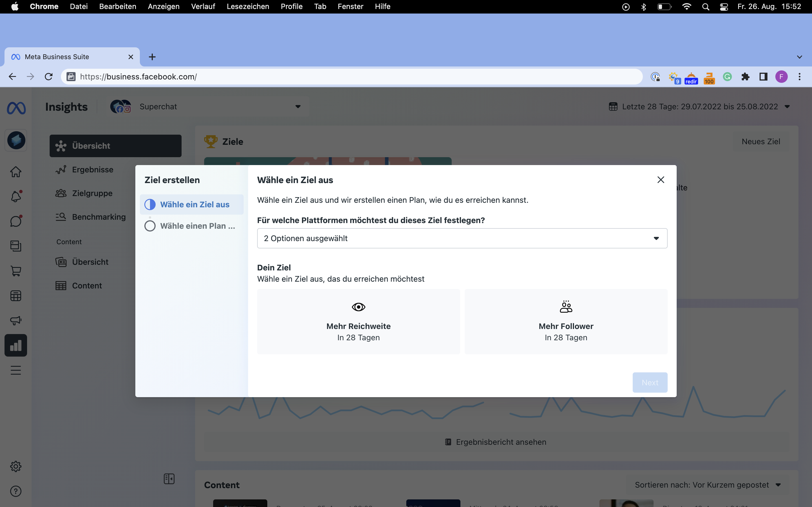Open the home icon in left sidebar
Screen dimensions: 812x507
[16, 172]
